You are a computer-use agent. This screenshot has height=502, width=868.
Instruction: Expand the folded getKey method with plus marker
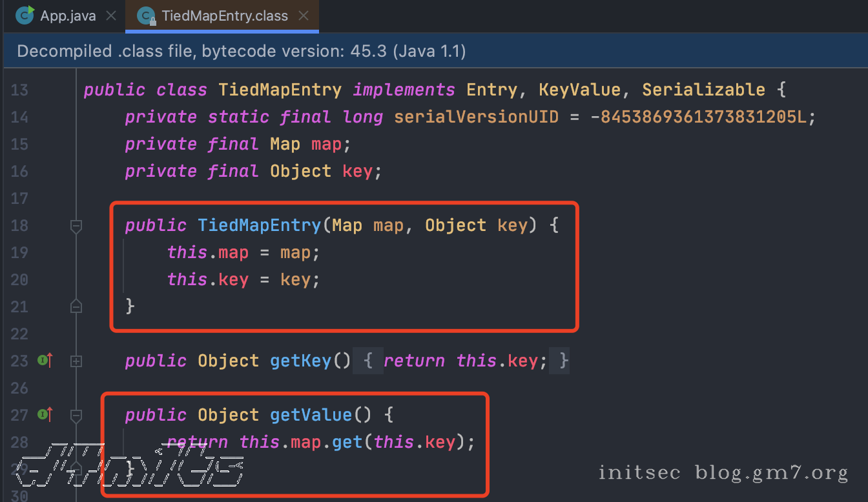pyautogui.click(x=76, y=361)
